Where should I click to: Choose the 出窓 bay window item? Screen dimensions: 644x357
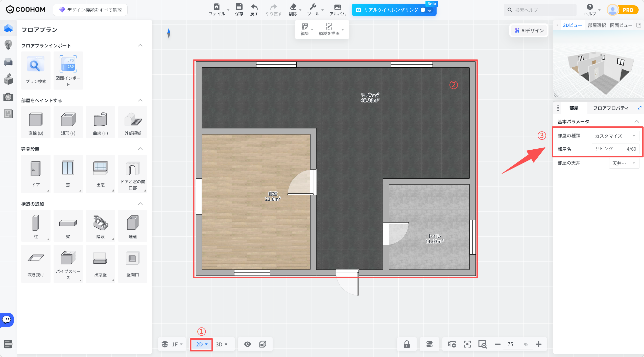point(100,174)
